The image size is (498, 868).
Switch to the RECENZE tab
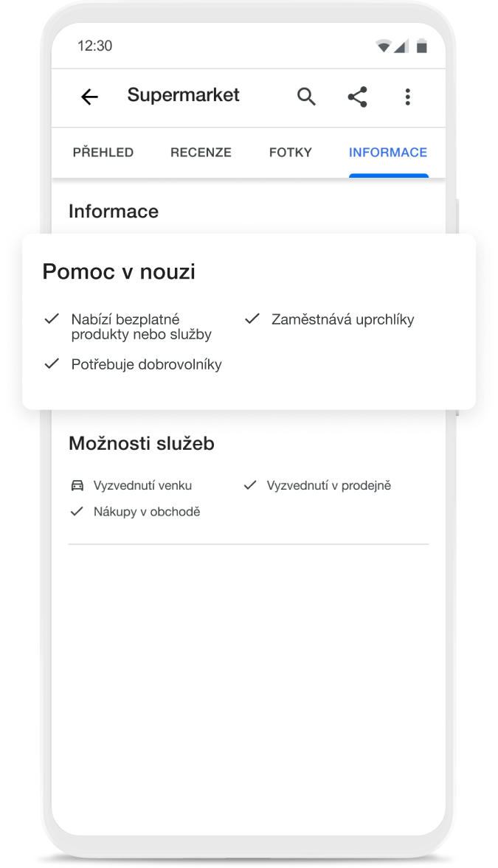pos(201,153)
